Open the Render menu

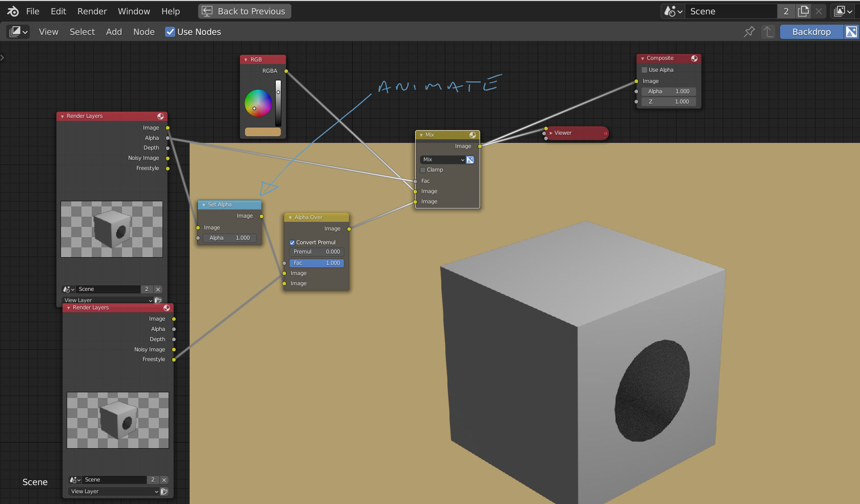[92, 11]
